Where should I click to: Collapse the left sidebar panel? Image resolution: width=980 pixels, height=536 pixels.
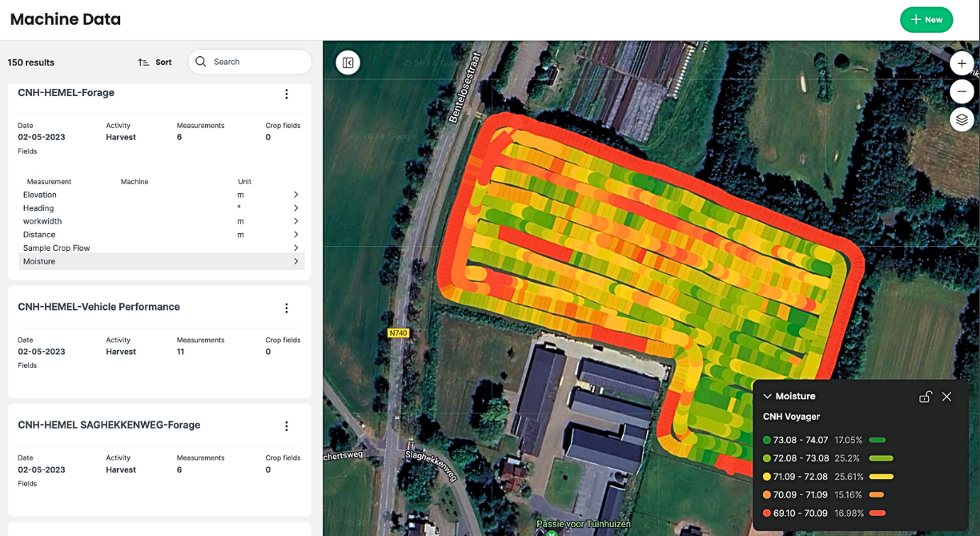[x=347, y=62]
